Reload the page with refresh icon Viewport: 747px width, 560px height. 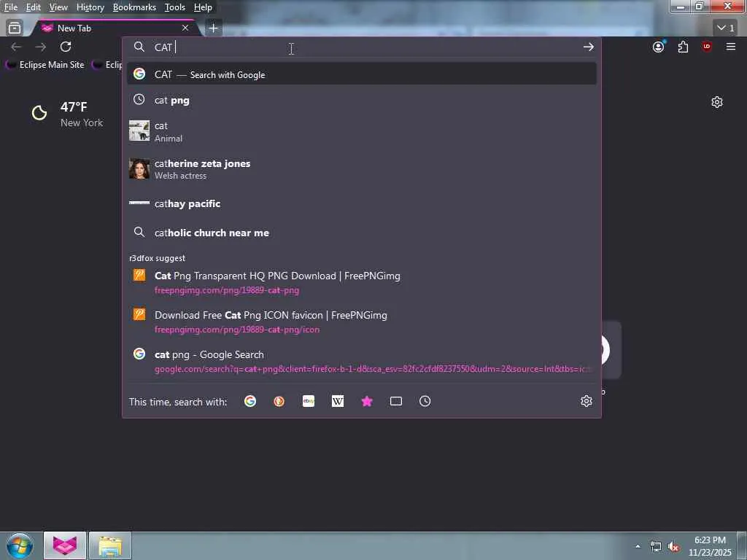tap(66, 47)
